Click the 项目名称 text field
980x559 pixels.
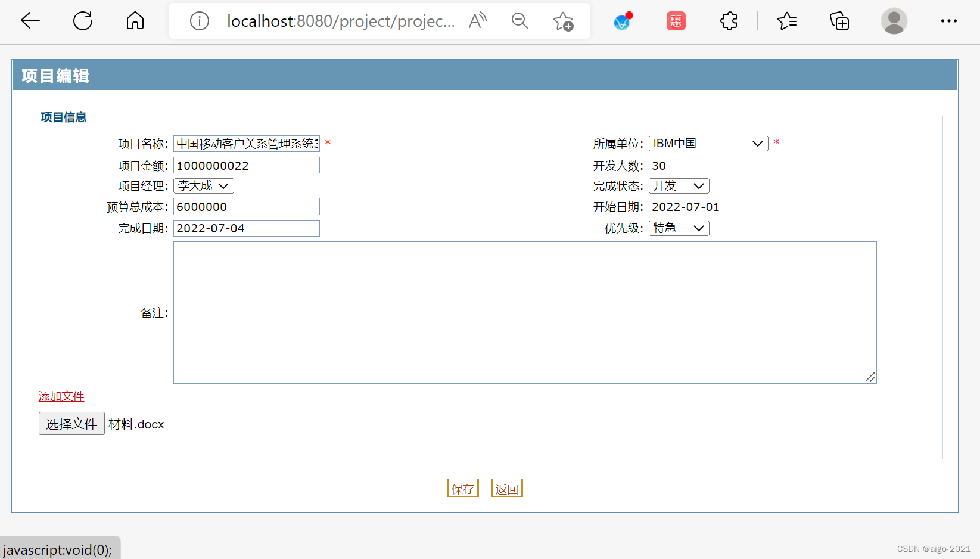point(247,144)
